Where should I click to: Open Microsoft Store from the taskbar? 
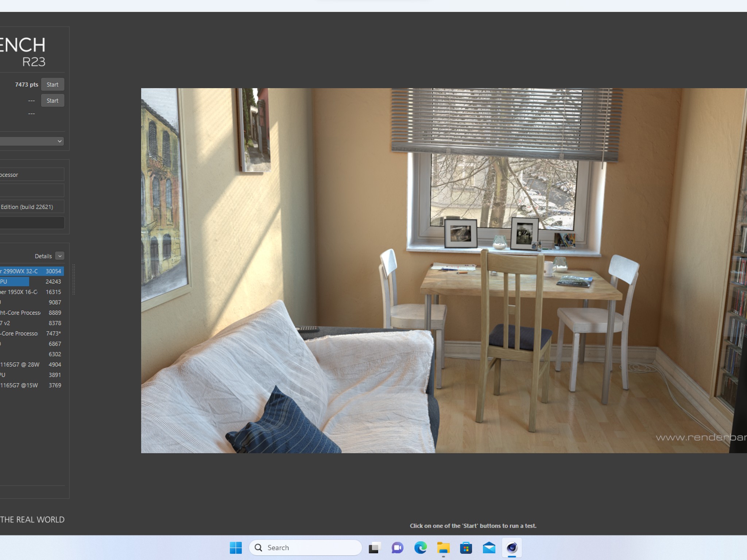click(x=466, y=548)
